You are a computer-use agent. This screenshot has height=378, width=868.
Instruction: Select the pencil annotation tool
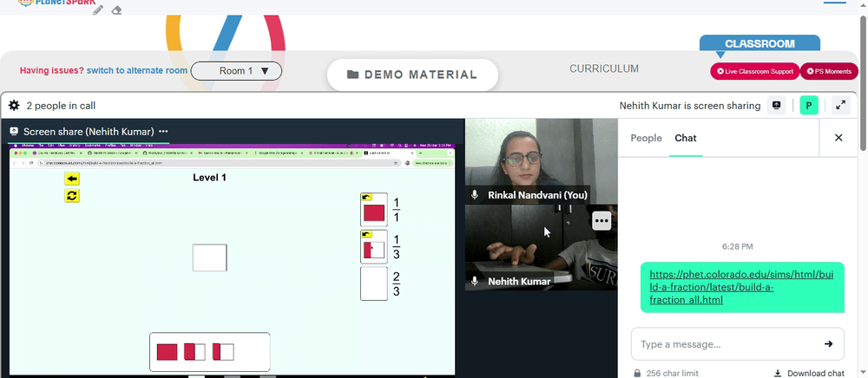point(98,10)
